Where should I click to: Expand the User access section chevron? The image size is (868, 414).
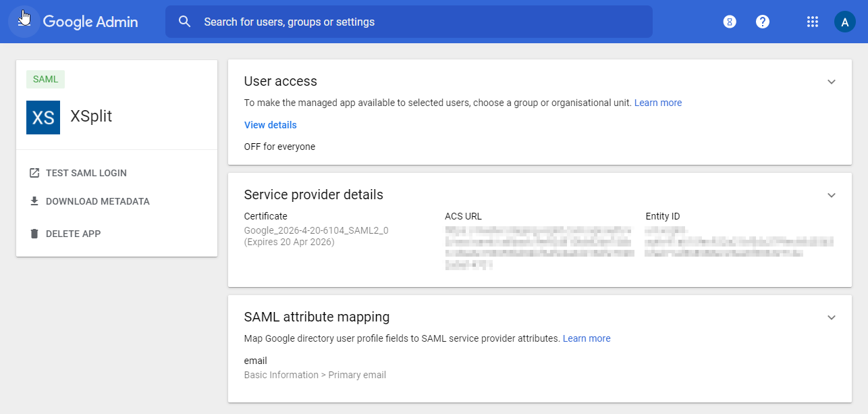point(832,82)
